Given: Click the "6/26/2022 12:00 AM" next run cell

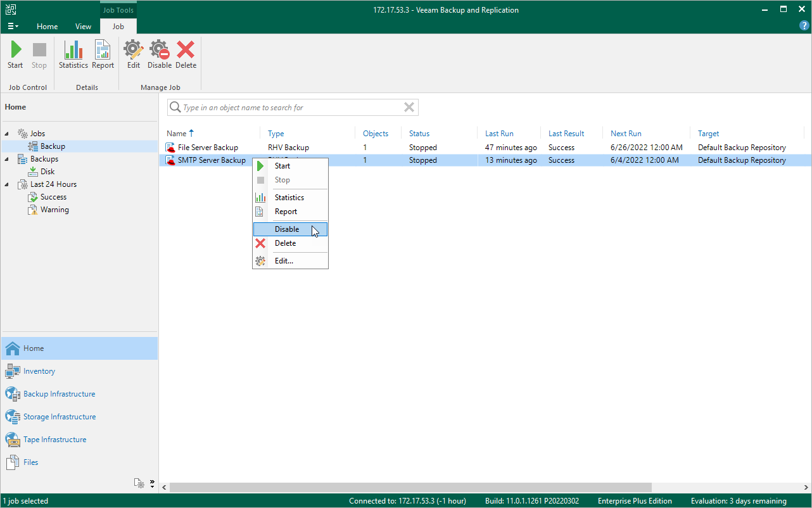Looking at the screenshot, I should 647,148.
